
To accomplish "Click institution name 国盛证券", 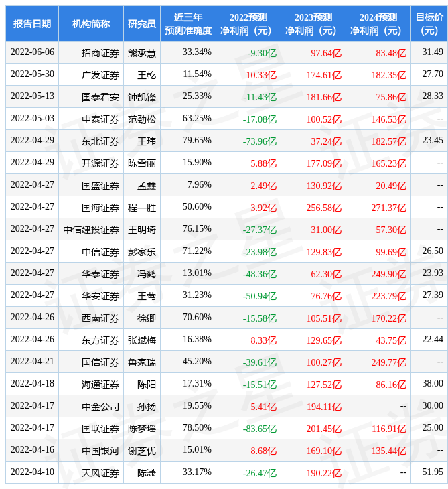I will coord(100,186).
